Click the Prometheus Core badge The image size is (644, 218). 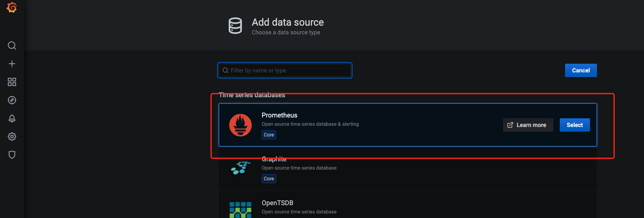pyautogui.click(x=269, y=135)
